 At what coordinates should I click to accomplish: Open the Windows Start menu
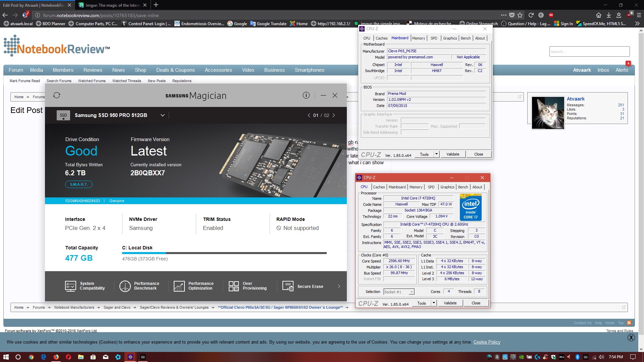coord(6,357)
